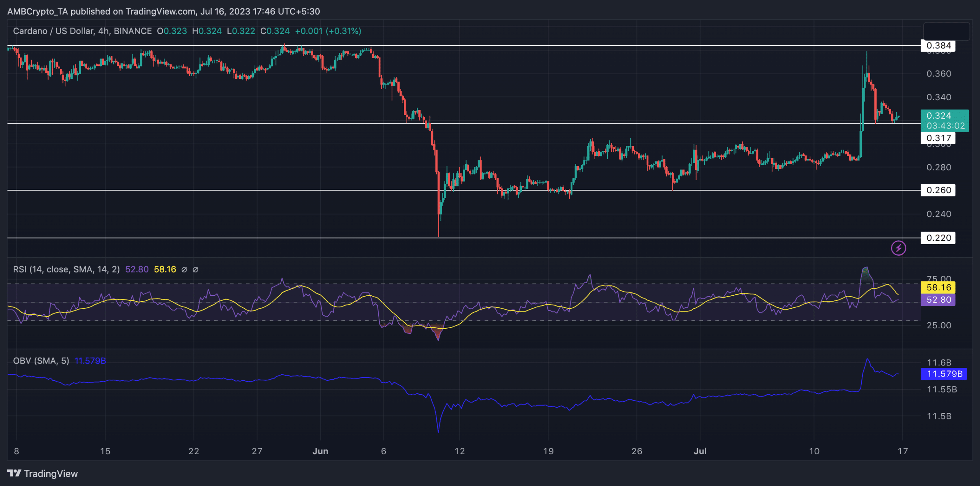Select the 0.220 support level label
This screenshot has height=486, width=980.
(x=938, y=238)
